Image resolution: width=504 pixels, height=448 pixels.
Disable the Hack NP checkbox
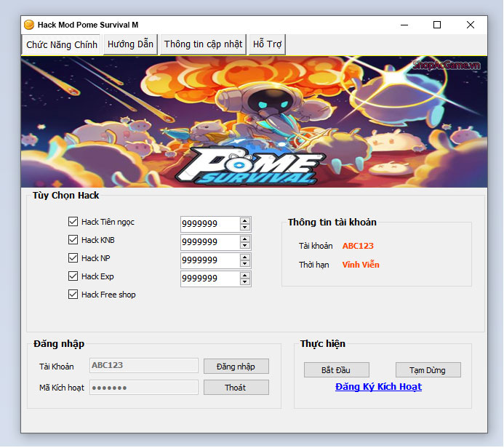tap(73, 258)
